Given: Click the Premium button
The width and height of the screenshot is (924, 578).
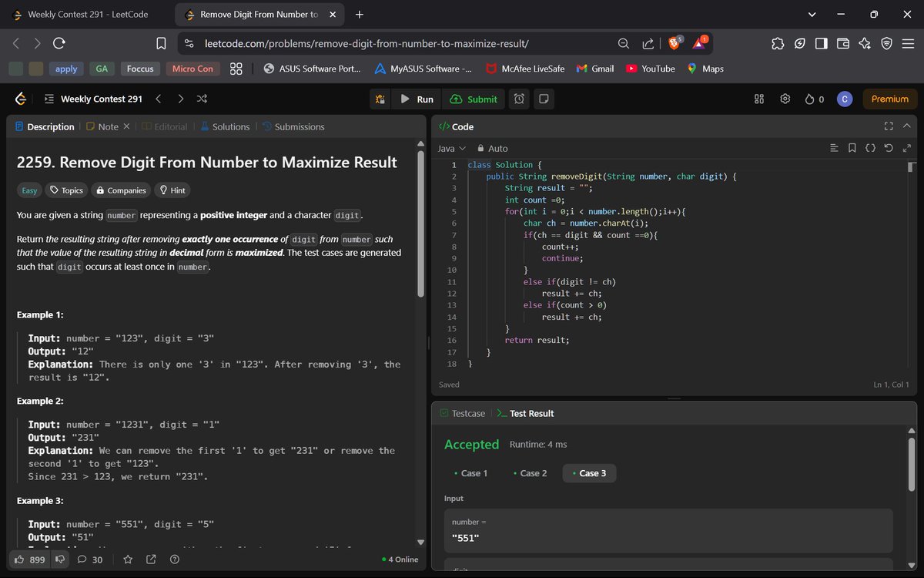Looking at the screenshot, I should [x=890, y=99].
